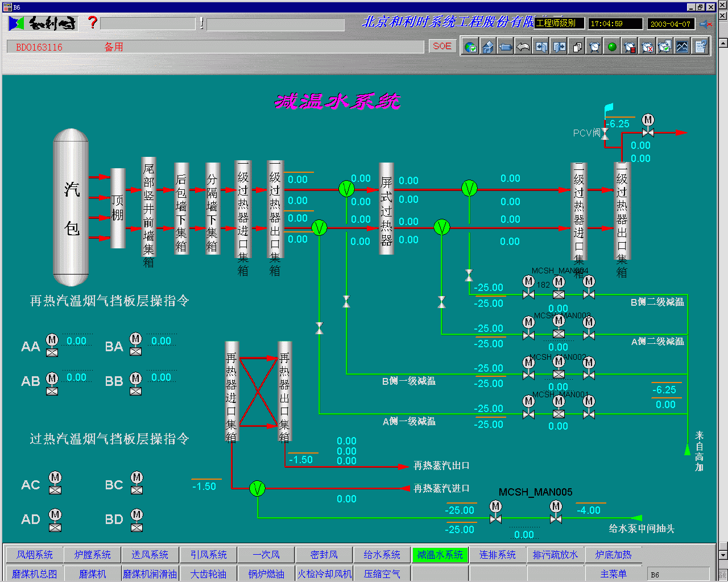
Task: Open 磨煤机总图 screen
Action: tap(35, 574)
